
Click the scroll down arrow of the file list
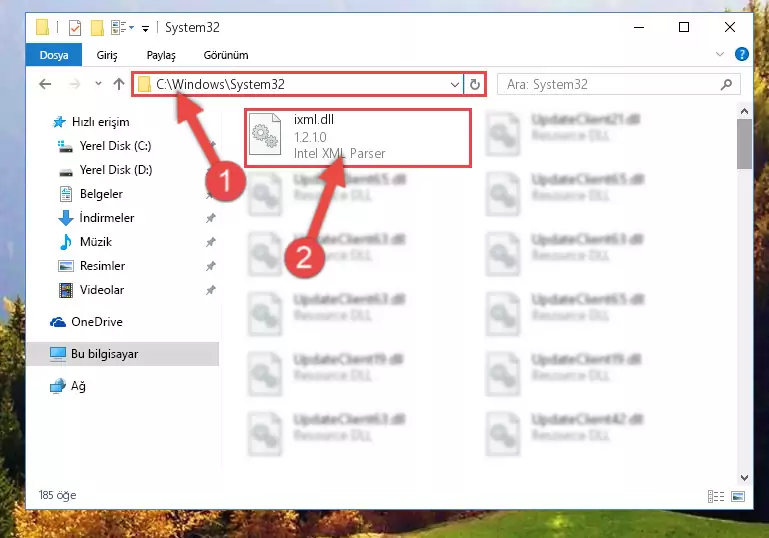(744, 477)
